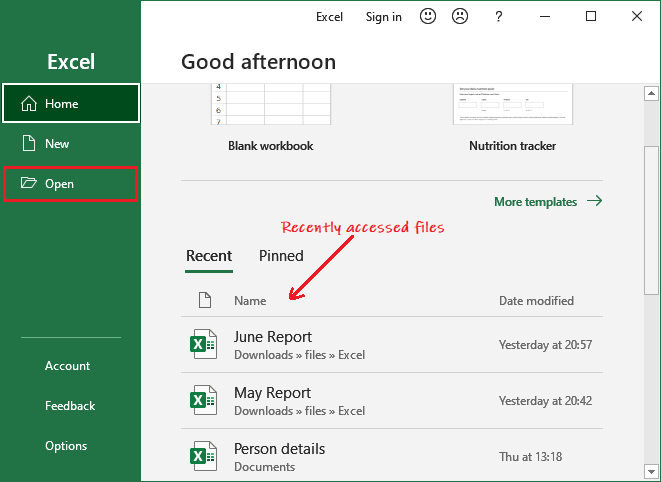Click the More templates link
The width and height of the screenshot is (661, 482).
coord(535,202)
